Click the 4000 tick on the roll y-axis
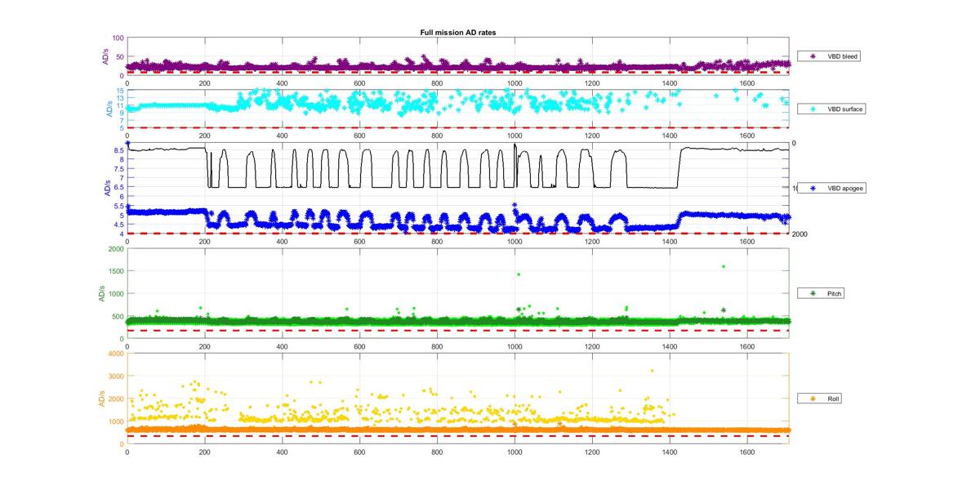This screenshot has height=499, width=980. [117, 354]
